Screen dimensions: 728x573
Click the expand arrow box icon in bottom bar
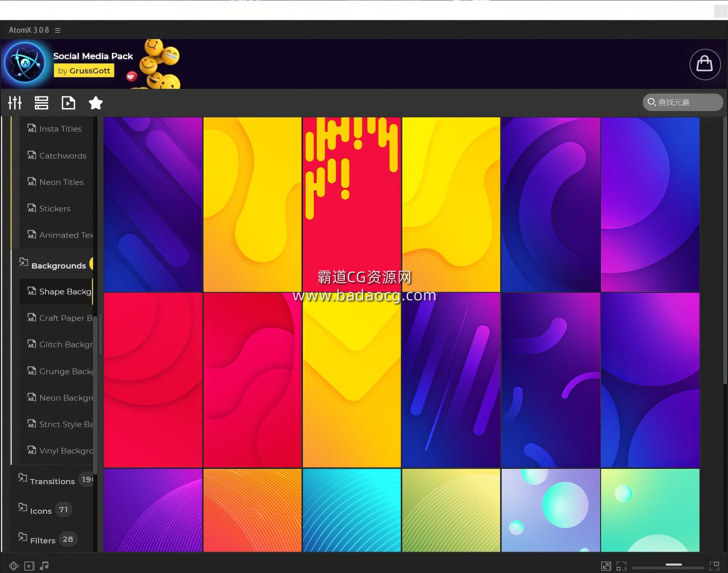606,566
